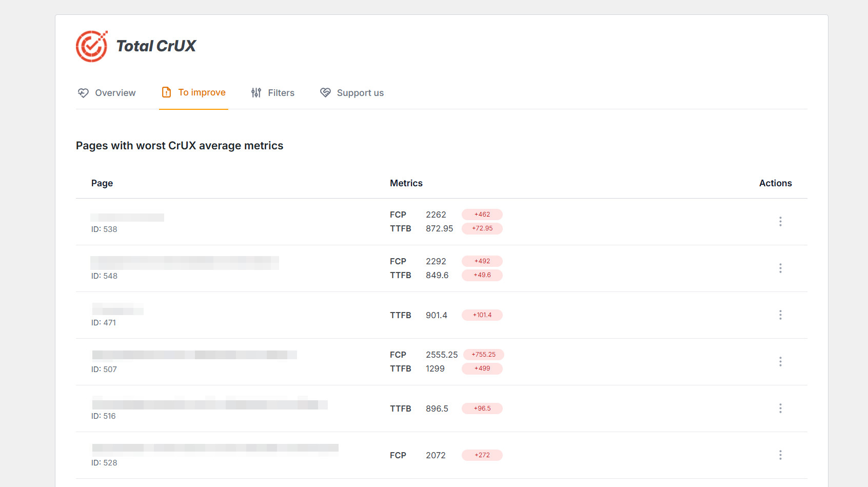The width and height of the screenshot is (868, 487).
Task: Click the three-dot icon for ID 516
Action: pos(780,408)
